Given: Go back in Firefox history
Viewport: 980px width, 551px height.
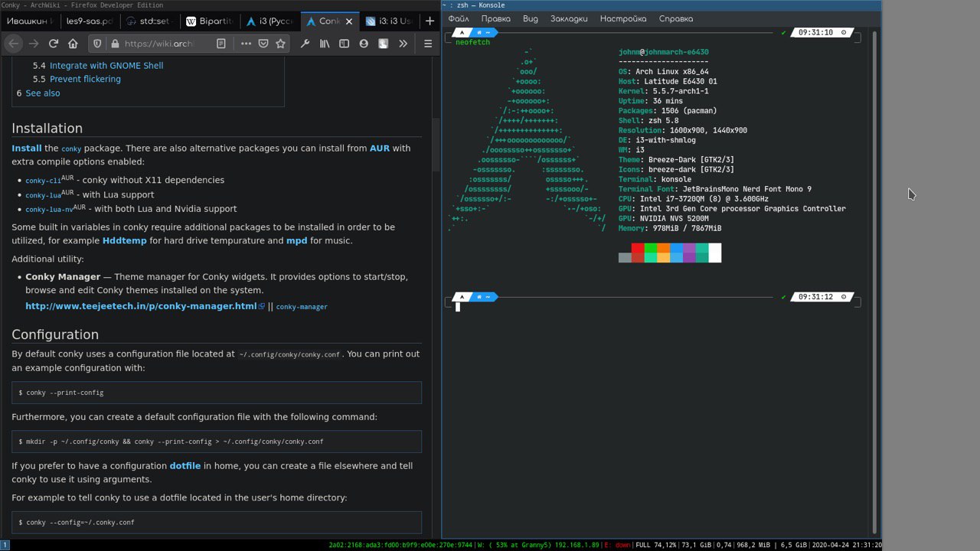Looking at the screenshot, I should 13,44.
